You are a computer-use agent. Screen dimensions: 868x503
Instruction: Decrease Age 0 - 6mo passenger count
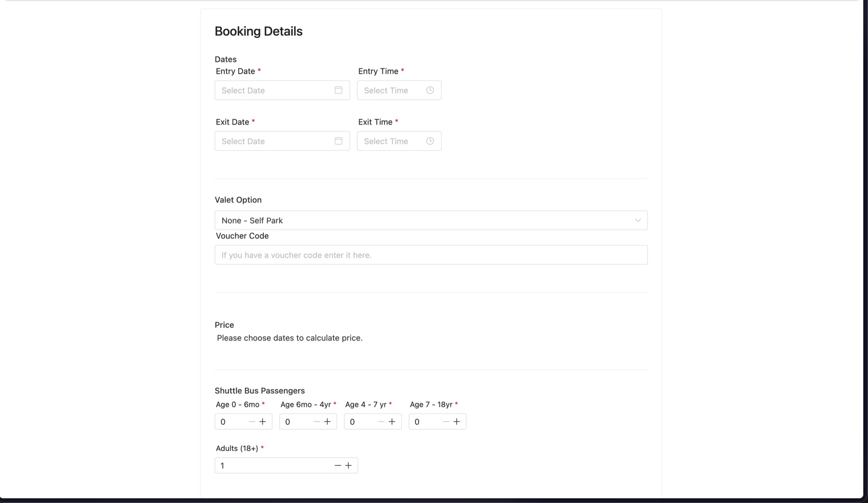click(x=252, y=422)
